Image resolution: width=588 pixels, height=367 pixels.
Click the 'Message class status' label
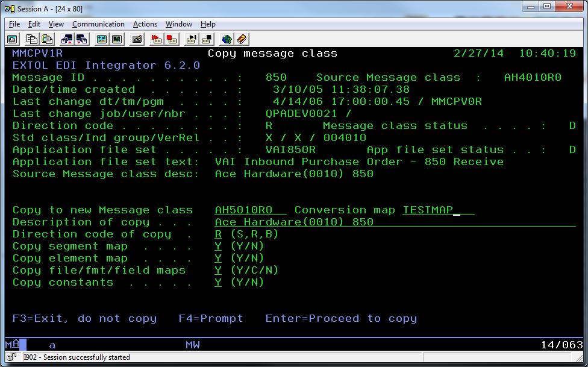[x=395, y=126]
